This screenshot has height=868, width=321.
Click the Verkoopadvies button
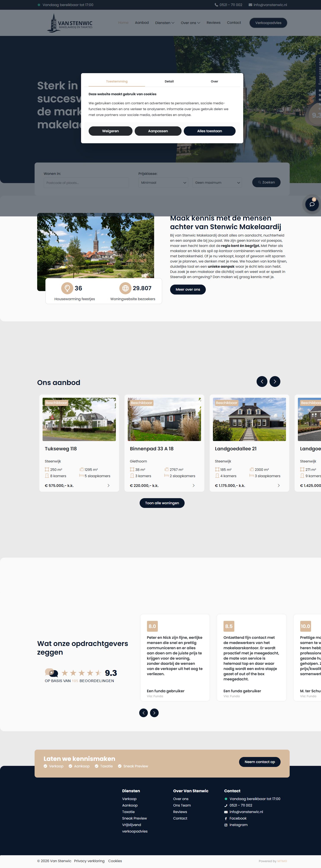click(x=268, y=23)
